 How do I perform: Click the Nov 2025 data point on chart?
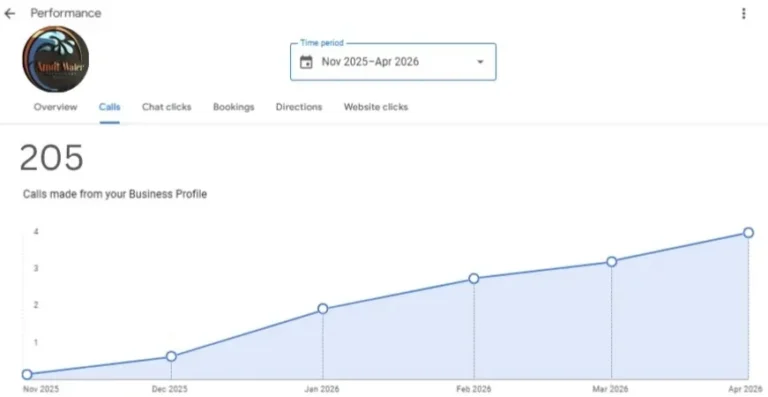tap(27, 374)
